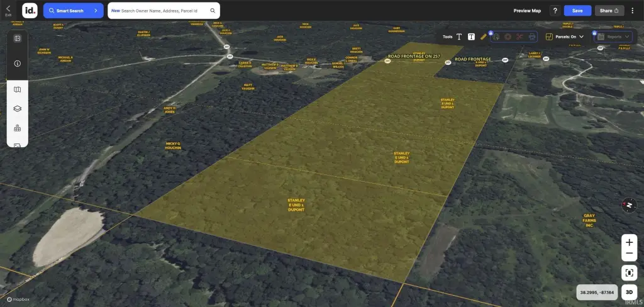Expand the Parcels: On dropdown
Viewport: 644px width, 307px height.
pyautogui.click(x=565, y=36)
